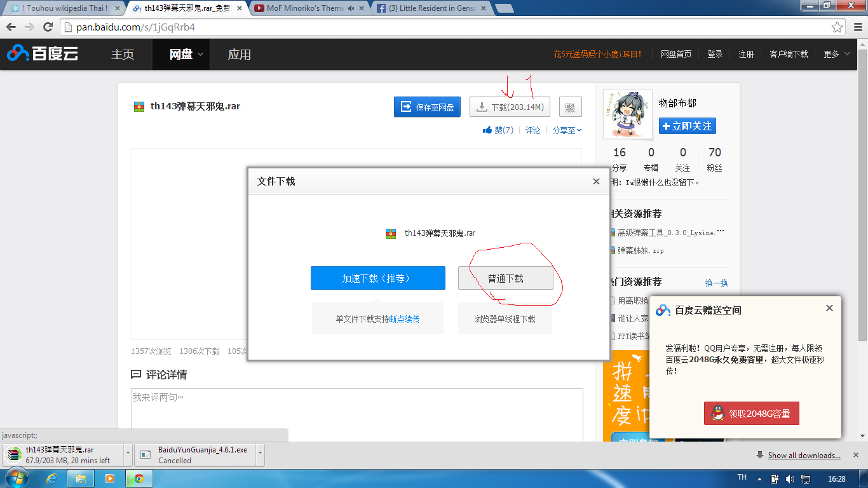Expand the 网盘 dropdown in the header
Image resolution: width=868 pixels, height=488 pixels.
pyautogui.click(x=201, y=54)
